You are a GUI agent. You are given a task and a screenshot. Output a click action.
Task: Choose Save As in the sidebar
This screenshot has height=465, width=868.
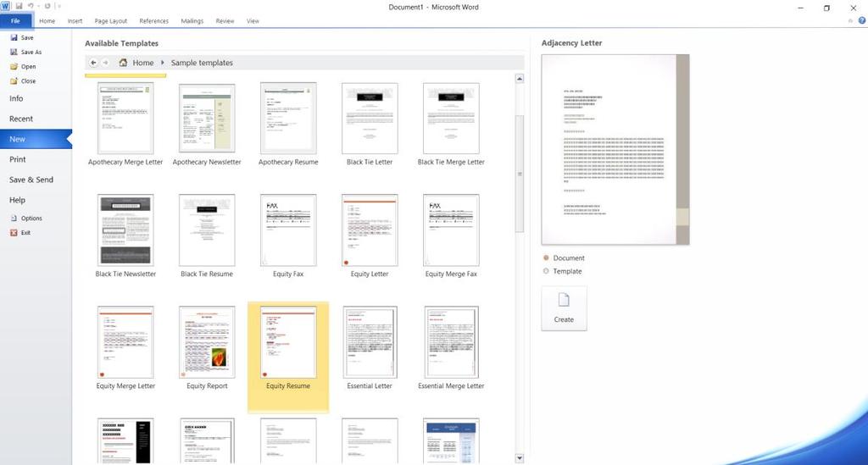25,52
